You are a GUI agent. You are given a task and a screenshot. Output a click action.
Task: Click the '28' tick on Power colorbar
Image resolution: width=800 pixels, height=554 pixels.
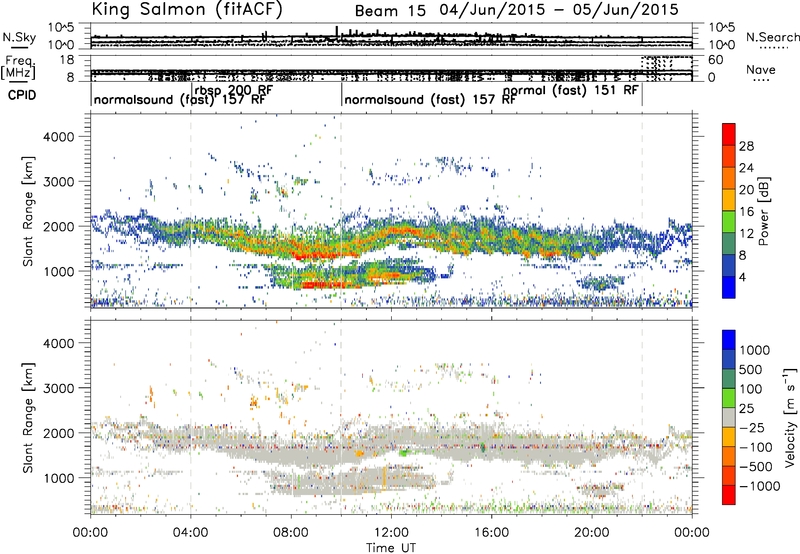(x=746, y=146)
